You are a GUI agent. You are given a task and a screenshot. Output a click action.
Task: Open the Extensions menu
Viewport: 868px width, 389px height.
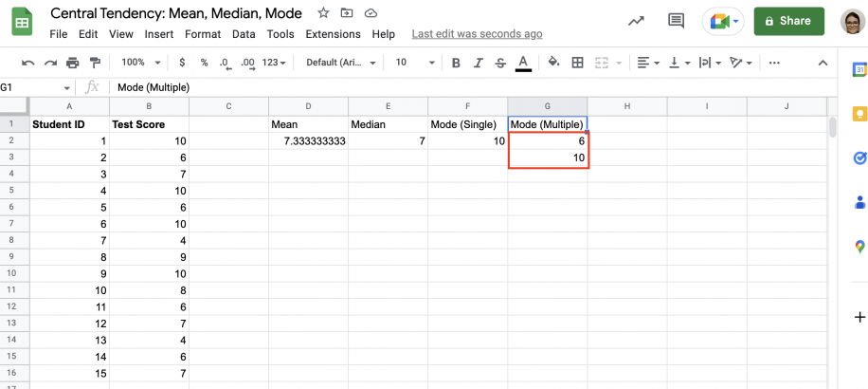pyautogui.click(x=333, y=34)
